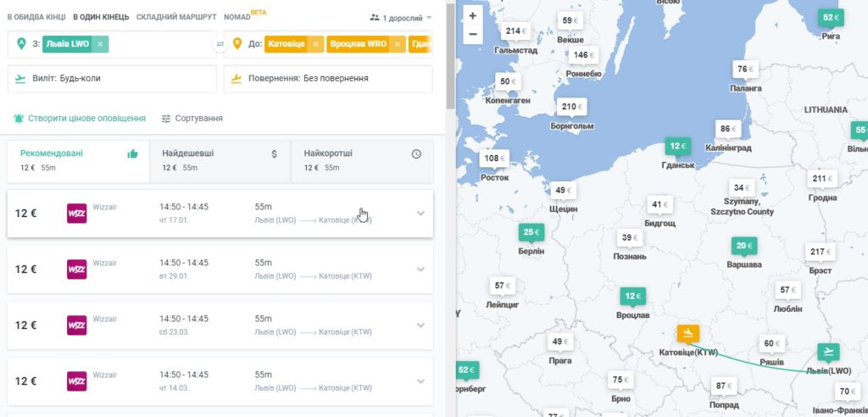
Task: Click the vertical scrollbar of results panel
Action: (450, 55)
